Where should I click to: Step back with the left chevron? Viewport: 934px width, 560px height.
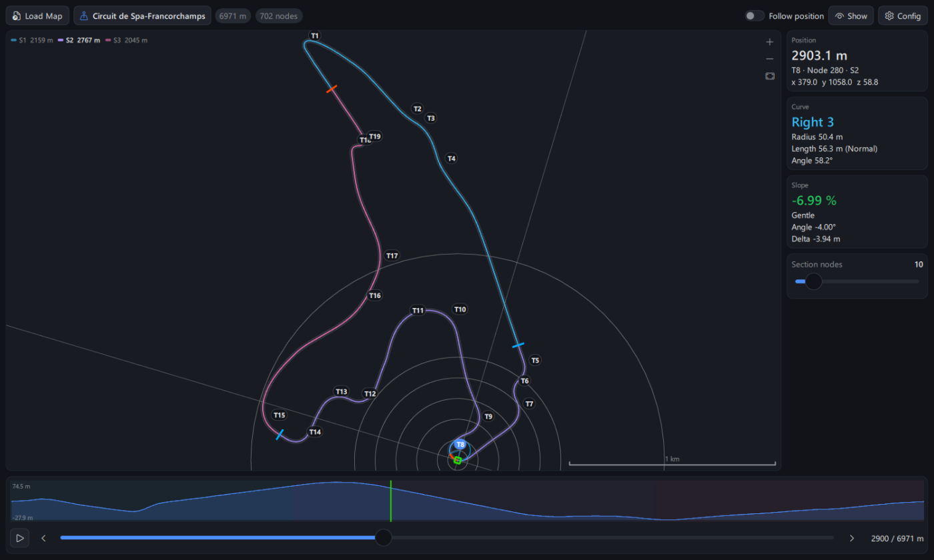click(x=44, y=538)
